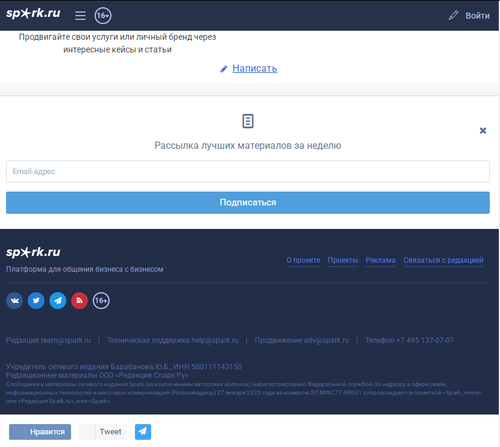Click the pencil icon beside Написать
Viewport: 500px width, 447px height.
tap(224, 69)
